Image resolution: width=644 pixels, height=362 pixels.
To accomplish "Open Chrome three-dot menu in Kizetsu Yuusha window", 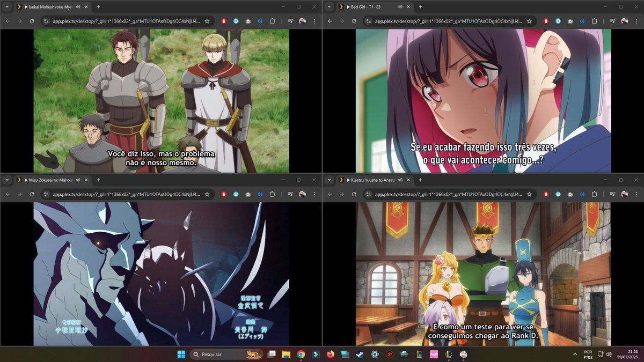I will click(636, 194).
